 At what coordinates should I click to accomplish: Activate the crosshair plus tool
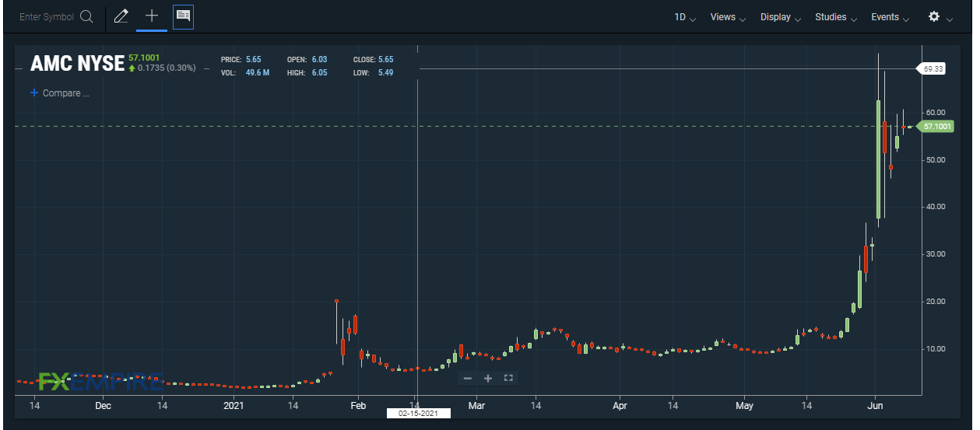pyautogui.click(x=152, y=16)
